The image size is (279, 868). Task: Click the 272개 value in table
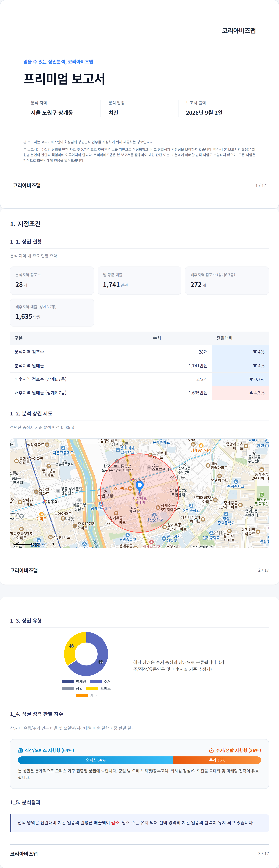(202, 379)
